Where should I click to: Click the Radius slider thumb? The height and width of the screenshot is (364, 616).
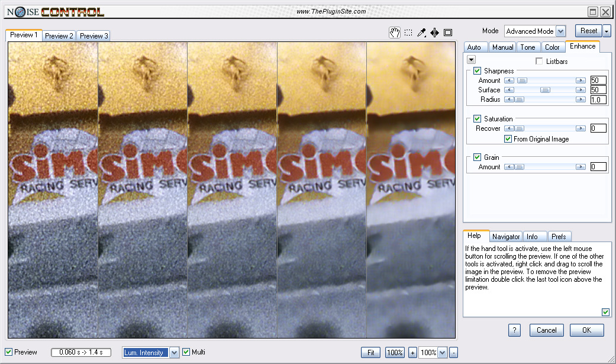[520, 99]
